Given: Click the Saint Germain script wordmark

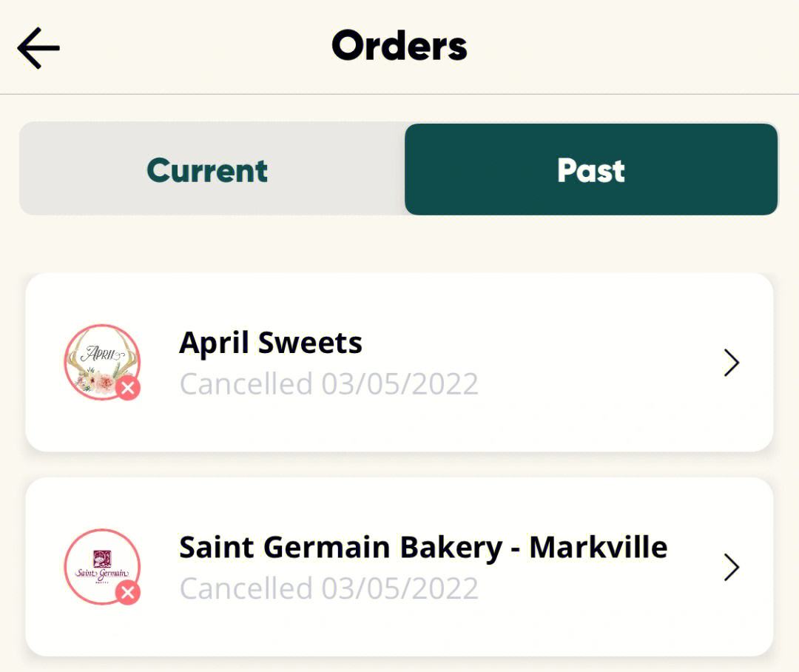Looking at the screenshot, I should (x=102, y=574).
